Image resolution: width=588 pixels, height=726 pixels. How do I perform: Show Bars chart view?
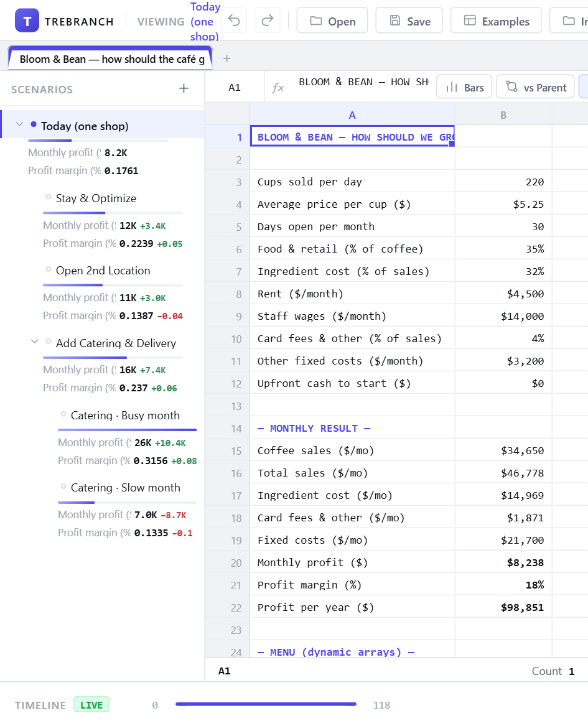coord(464,87)
